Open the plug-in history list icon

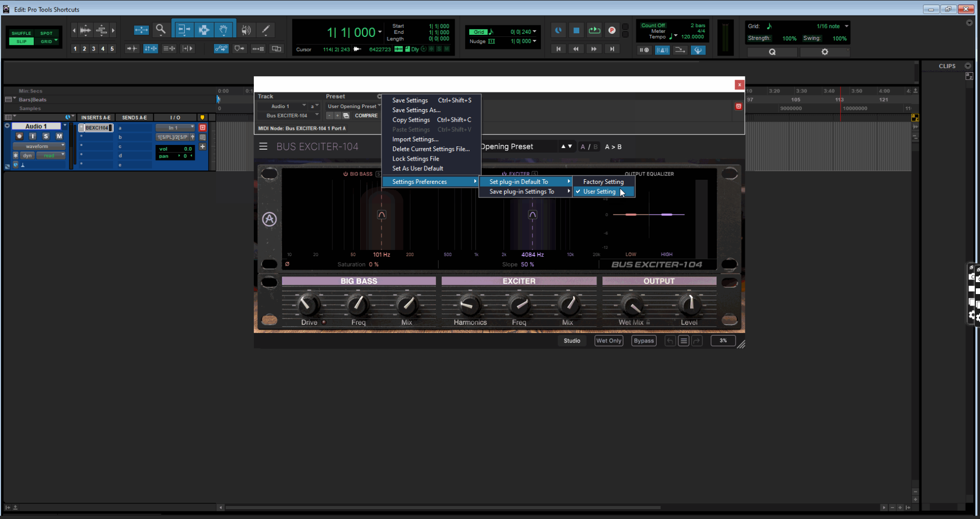(x=684, y=341)
